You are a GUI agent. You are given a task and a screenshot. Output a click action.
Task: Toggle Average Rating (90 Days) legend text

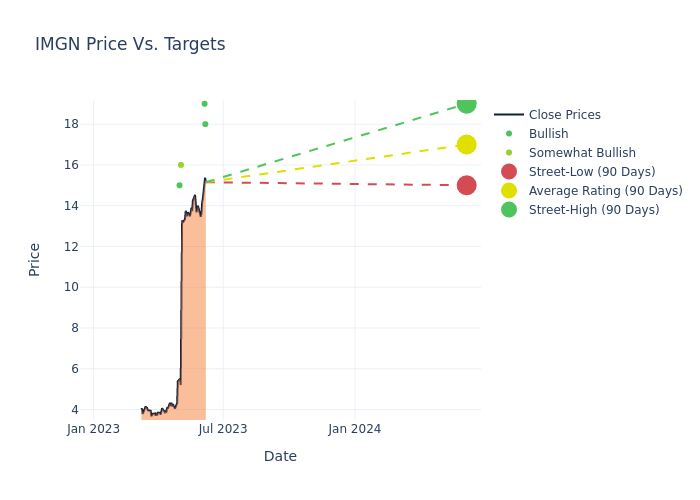coord(605,191)
